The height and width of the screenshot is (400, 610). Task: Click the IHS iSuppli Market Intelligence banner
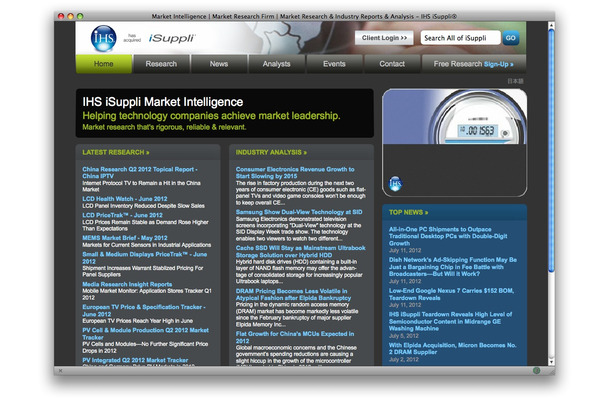pos(224,113)
